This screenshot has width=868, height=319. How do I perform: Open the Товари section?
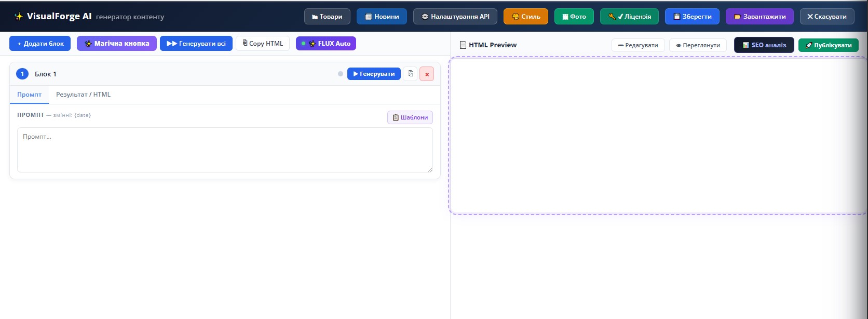click(x=327, y=17)
